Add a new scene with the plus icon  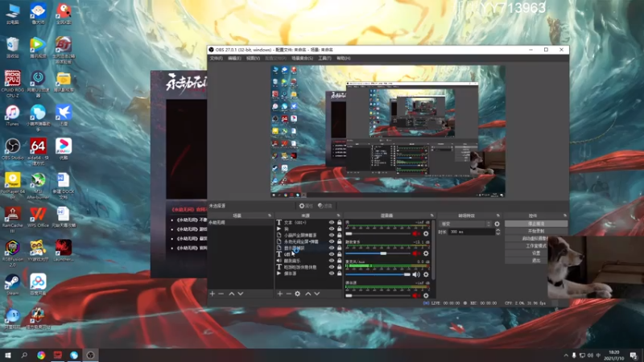coord(213,294)
